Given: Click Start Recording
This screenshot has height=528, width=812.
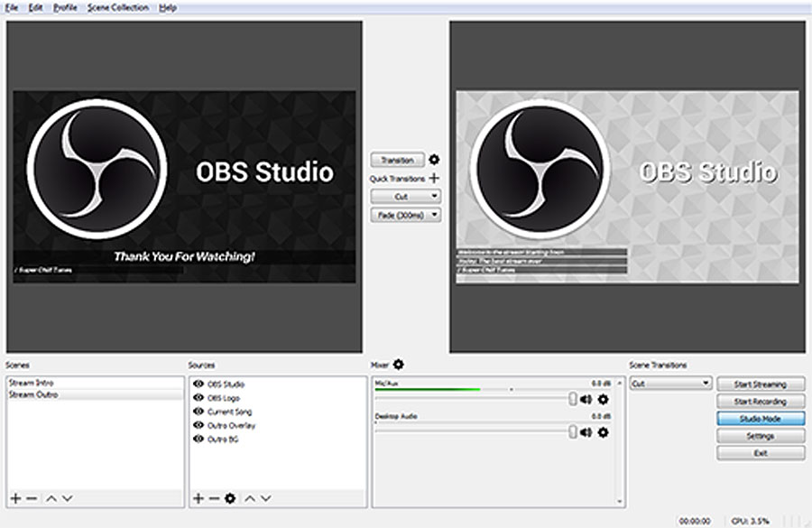Looking at the screenshot, I should (x=761, y=401).
